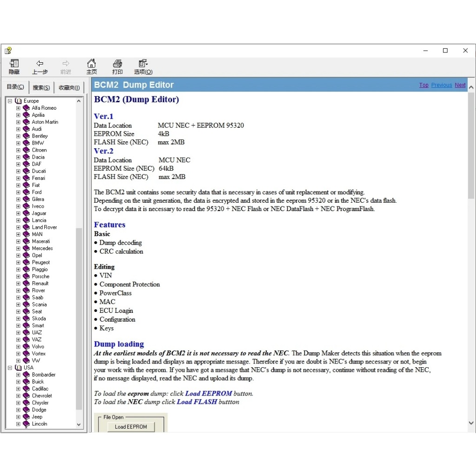Viewport: 476px width, 476px height.
Task: Click the Previous link in header
Action: [441, 85]
